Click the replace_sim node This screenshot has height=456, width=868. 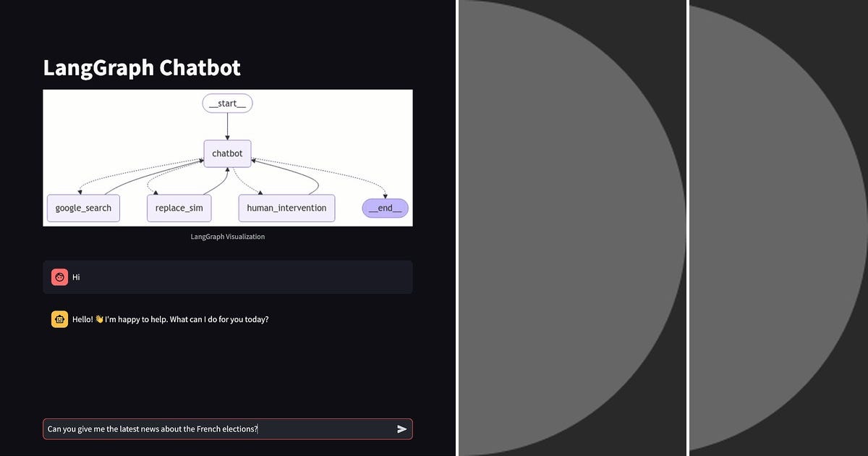point(179,208)
